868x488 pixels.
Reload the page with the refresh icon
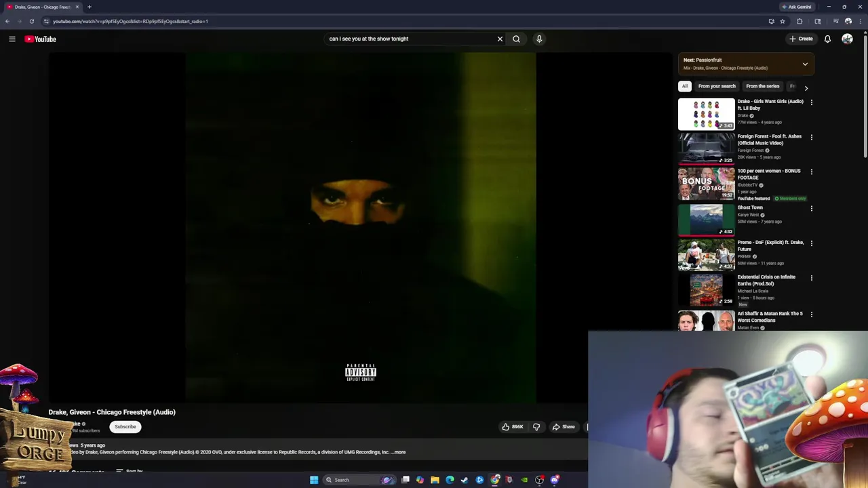point(31,21)
